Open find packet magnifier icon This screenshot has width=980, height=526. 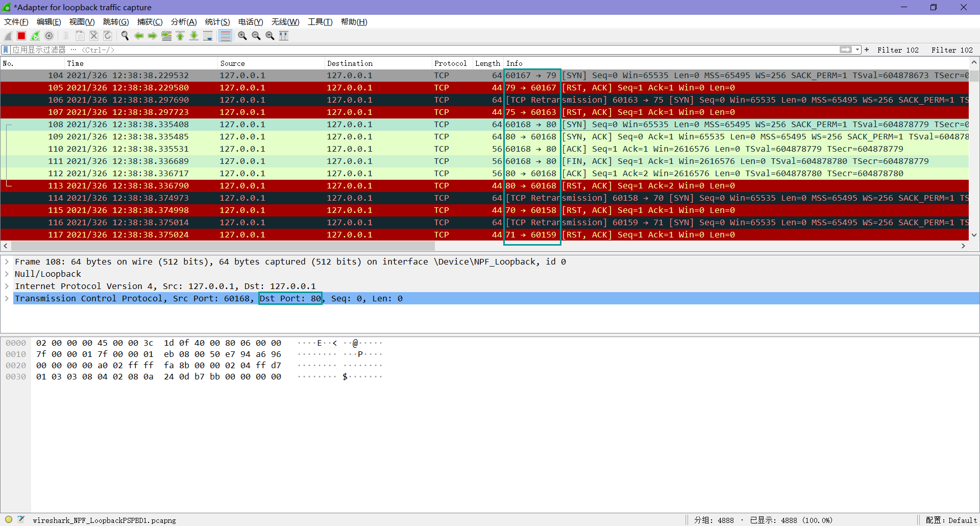(x=125, y=36)
